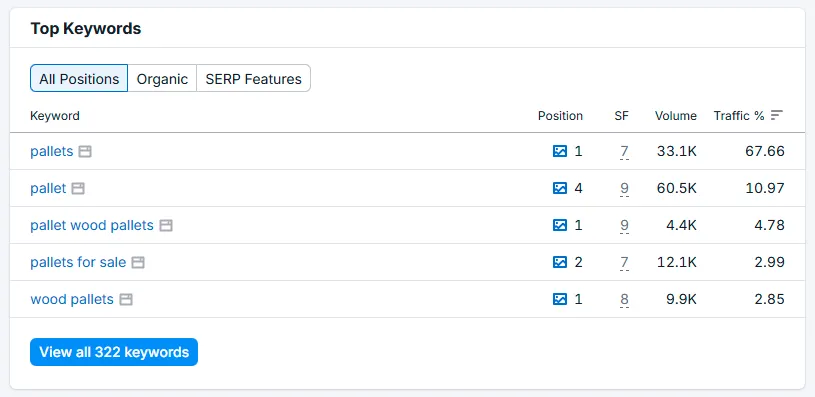Viewport: 815px width, 397px height.
Task: Click image pack icon in pallets for sale row
Action: tap(560, 262)
